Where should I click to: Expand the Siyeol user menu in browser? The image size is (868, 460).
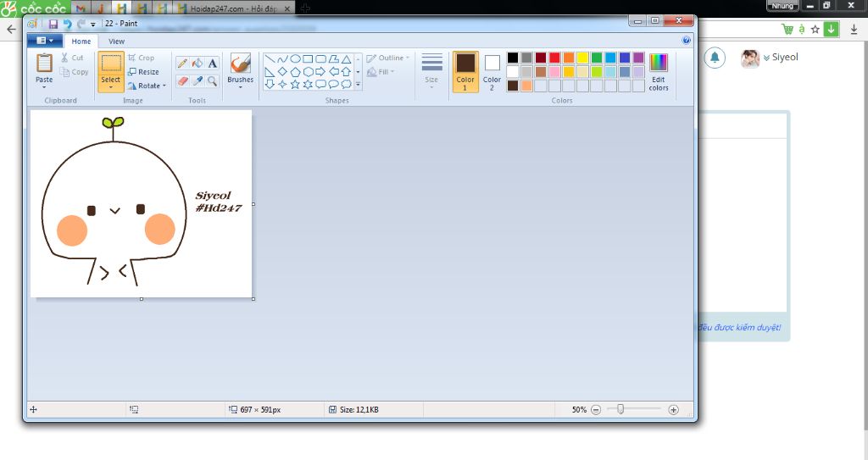(x=781, y=58)
